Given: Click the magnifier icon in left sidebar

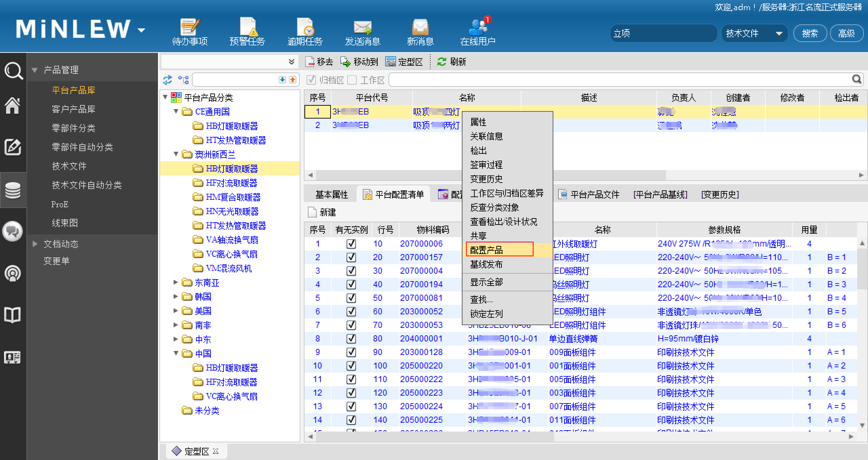Looking at the screenshot, I should click(x=13, y=70).
